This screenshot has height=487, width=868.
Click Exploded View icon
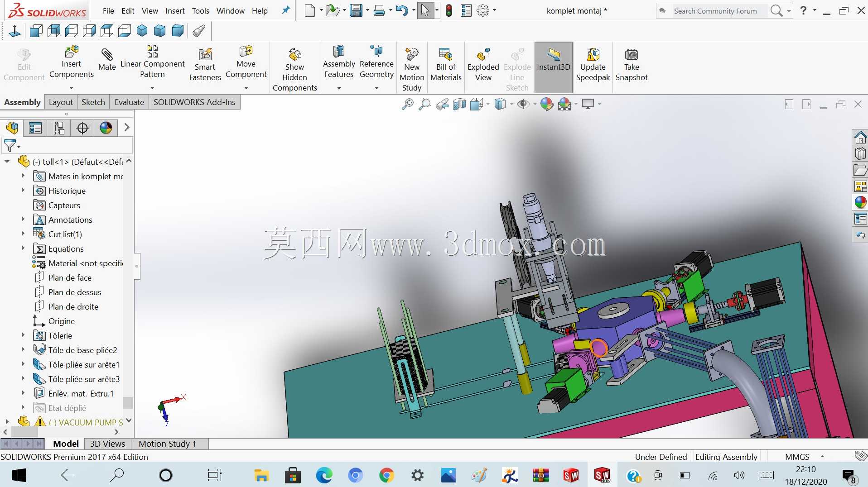483,65
